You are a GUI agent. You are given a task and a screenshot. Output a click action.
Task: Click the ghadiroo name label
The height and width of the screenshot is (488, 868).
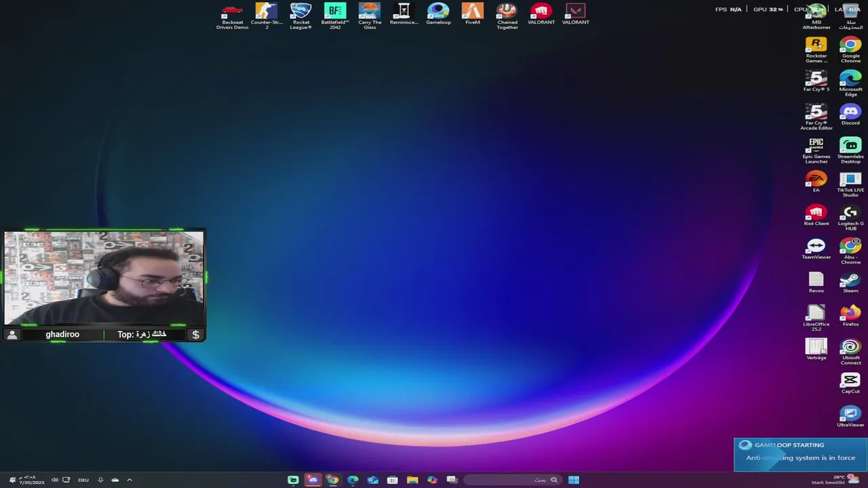(x=62, y=334)
